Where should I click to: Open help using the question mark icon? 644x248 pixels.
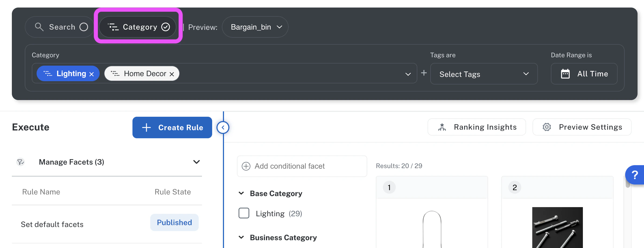coord(635,175)
